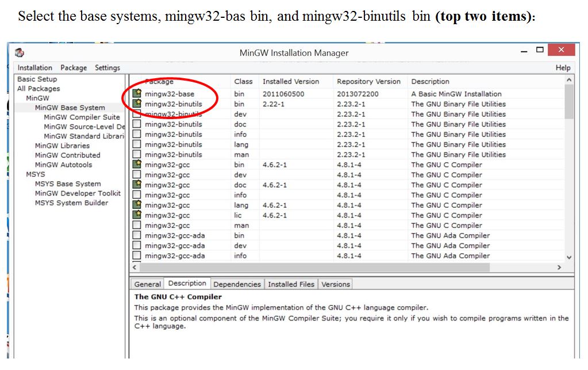The image size is (588, 370).
Task: Switch to the Installed Files tab
Action: (291, 284)
